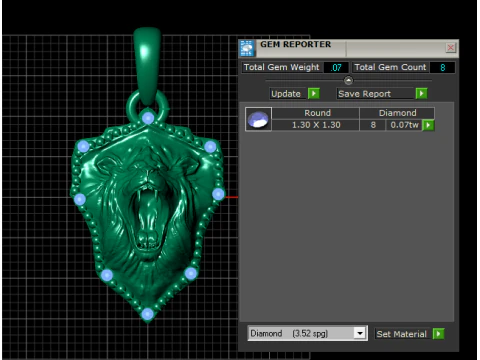Click the Diamond material cell
This screenshot has height=360, width=480.
click(x=397, y=113)
